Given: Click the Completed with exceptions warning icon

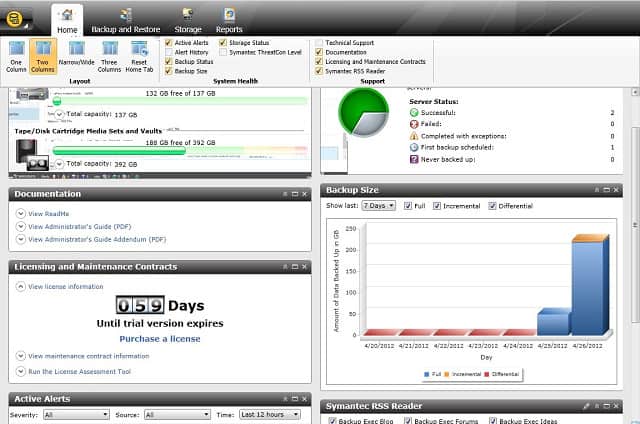Looking at the screenshot, I should coord(414,135).
